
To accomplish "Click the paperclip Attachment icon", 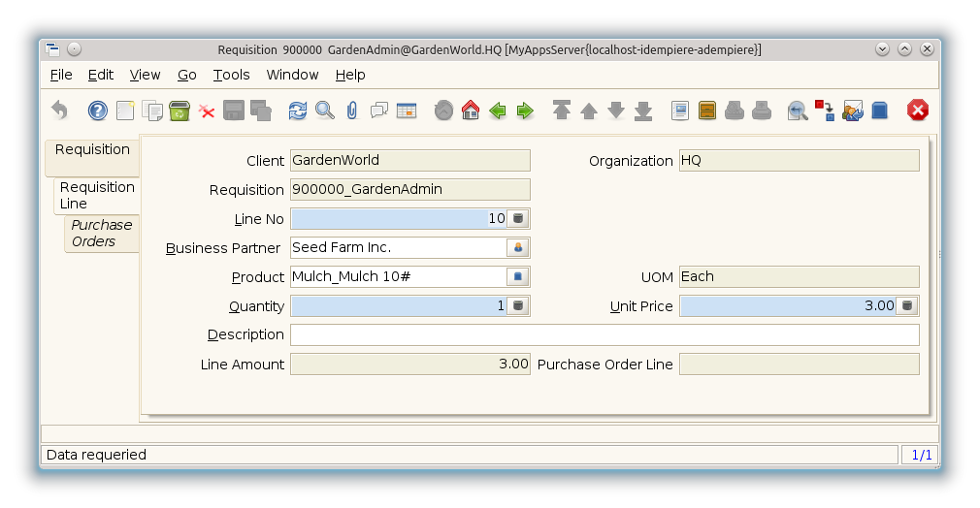I will (x=351, y=111).
